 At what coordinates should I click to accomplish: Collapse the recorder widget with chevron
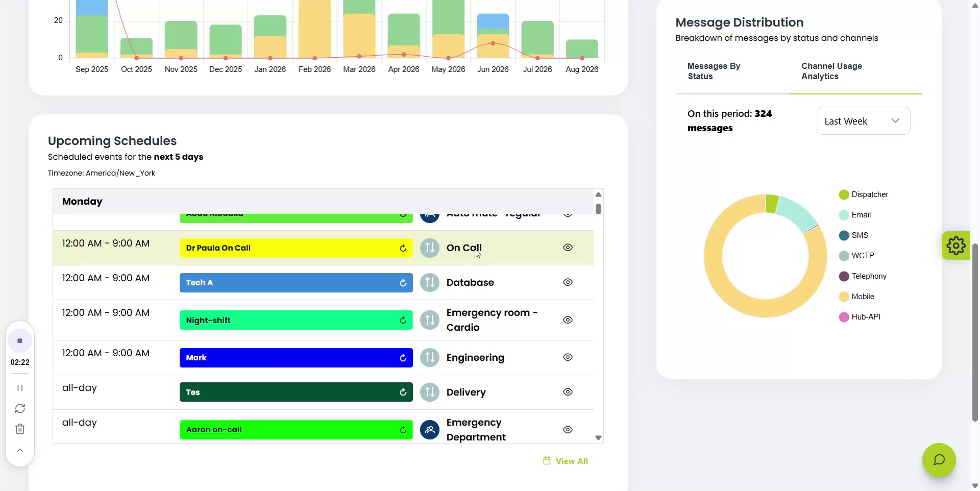coord(20,450)
